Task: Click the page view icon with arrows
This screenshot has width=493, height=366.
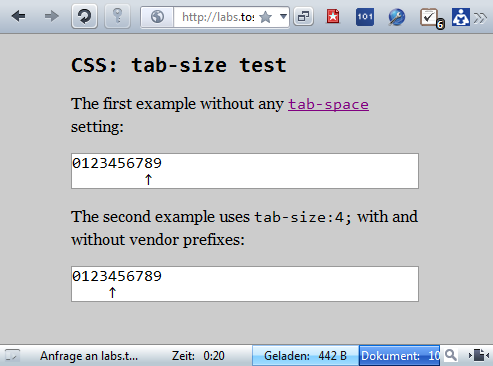Action: 479,355
